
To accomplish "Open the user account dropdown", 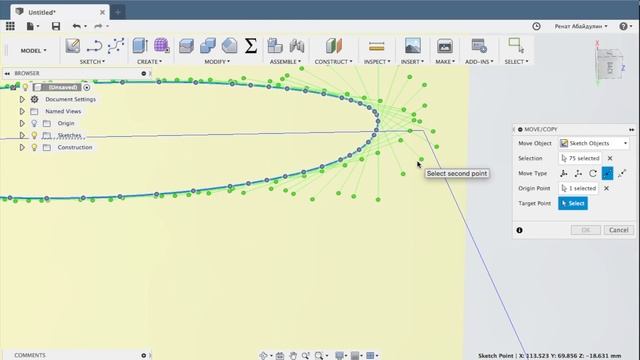I will pos(580,26).
